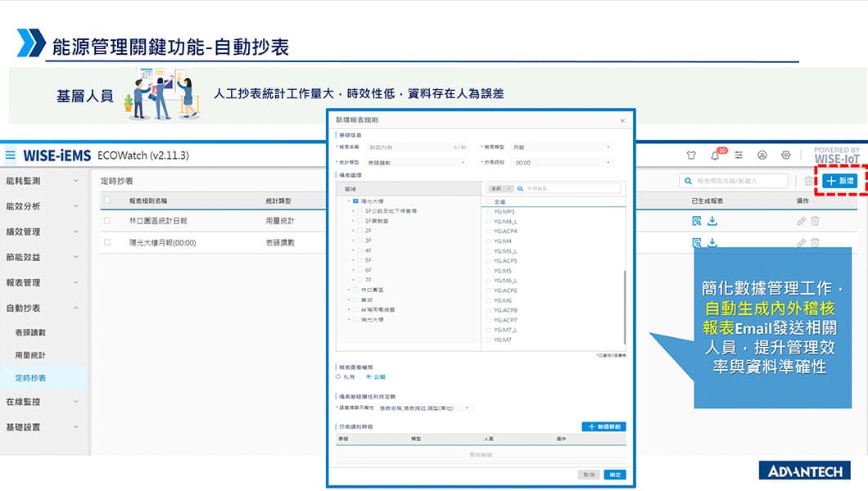This screenshot has width=868, height=491.
Task: Click the shirt-shaped theme icon in header
Action: coord(691,155)
